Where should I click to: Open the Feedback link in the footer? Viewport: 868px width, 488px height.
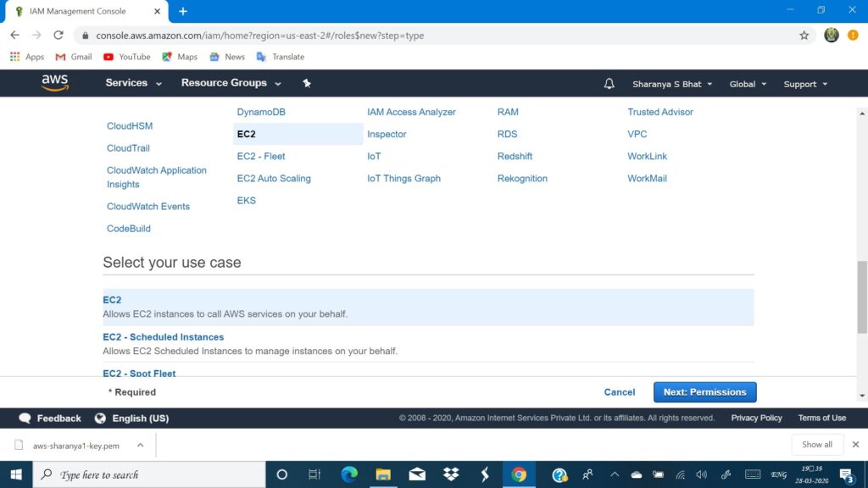50,419
